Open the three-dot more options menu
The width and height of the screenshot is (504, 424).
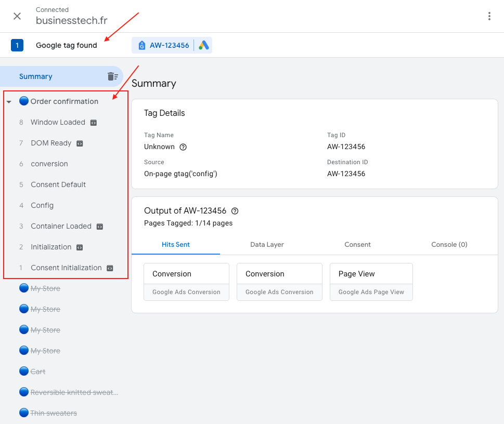click(x=489, y=16)
